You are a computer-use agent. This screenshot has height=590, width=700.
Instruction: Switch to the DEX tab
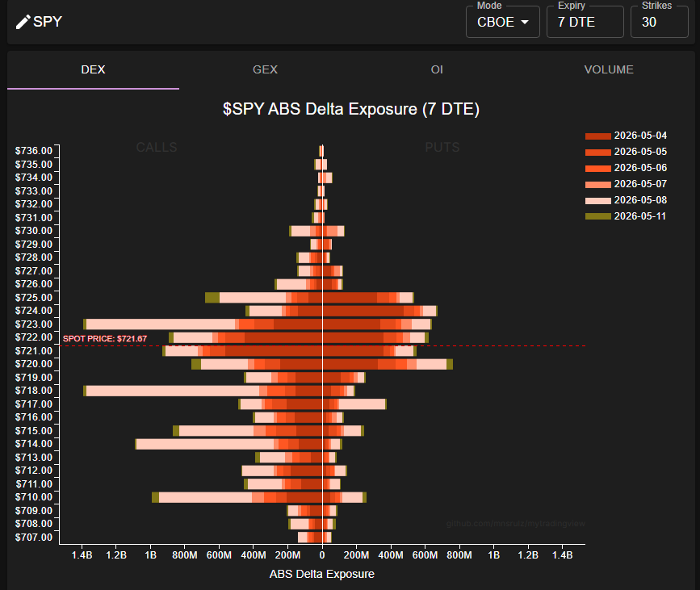(x=94, y=69)
